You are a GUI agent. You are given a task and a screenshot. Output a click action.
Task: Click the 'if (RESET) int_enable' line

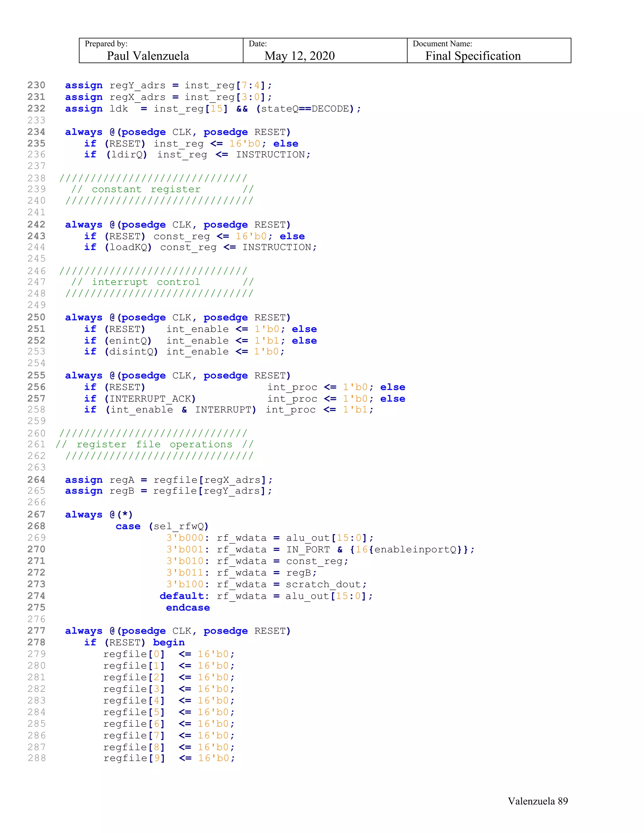tap(201, 329)
